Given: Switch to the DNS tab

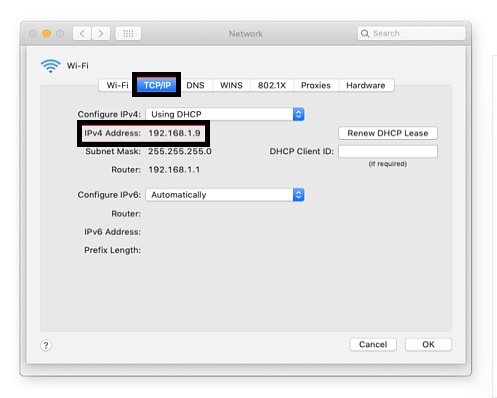Looking at the screenshot, I should point(195,85).
